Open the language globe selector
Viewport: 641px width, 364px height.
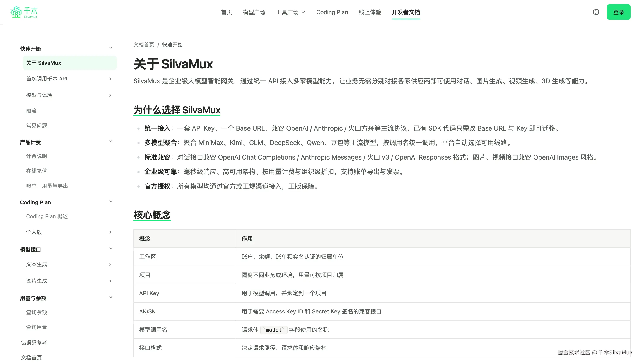(596, 12)
